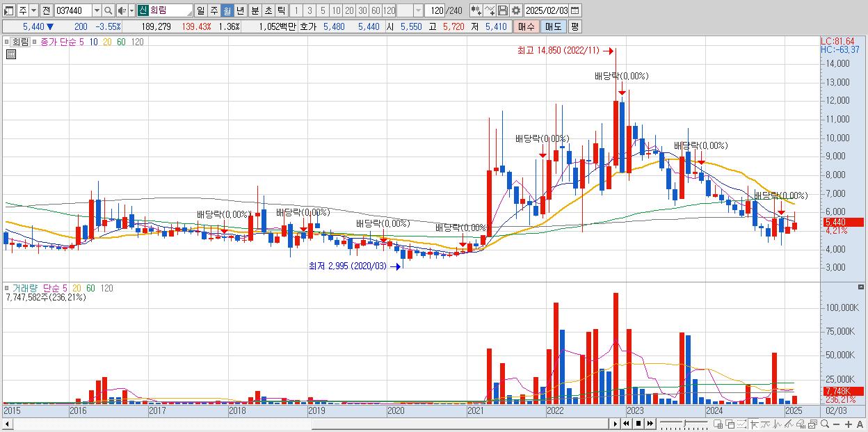Viewport: 868px width, 432px height.
Task: Click the '30' interval button
Action: (362, 10)
